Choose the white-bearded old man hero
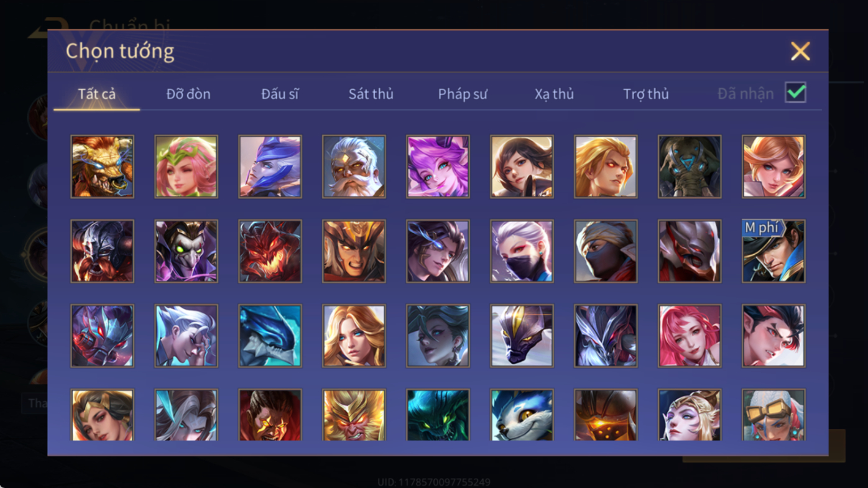The height and width of the screenshot is (488, 868). coord(354,167)
